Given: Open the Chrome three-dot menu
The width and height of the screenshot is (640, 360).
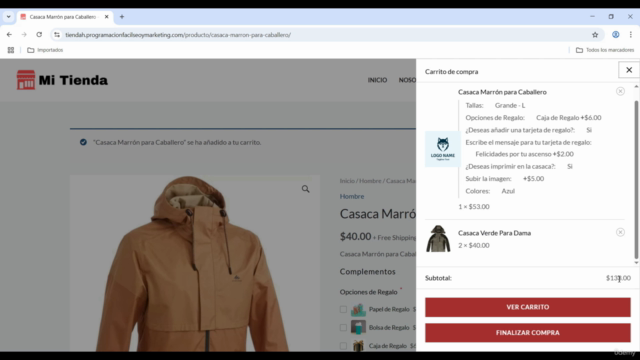Looking at the screenshot, I should coord(631,35).
